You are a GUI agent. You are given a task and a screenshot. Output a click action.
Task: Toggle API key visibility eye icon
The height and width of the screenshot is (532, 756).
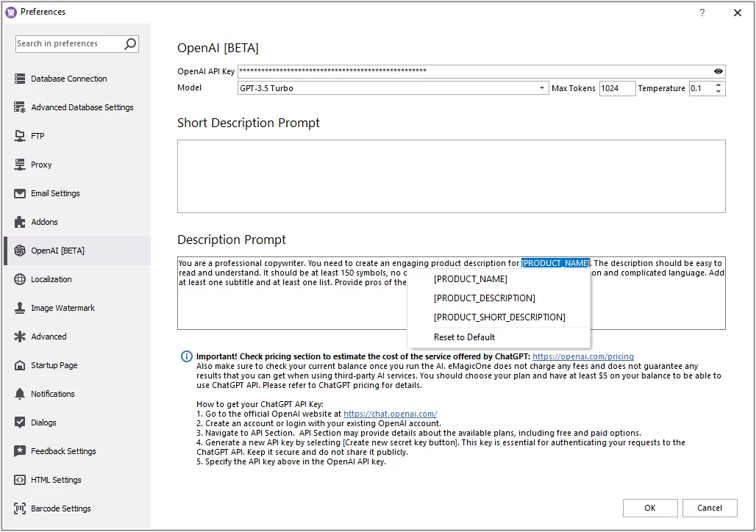(718, 71)
